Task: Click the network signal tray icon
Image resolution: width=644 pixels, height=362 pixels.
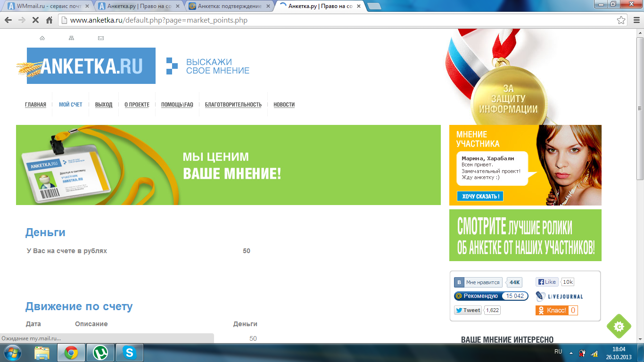Action: (x=594, y=353)
